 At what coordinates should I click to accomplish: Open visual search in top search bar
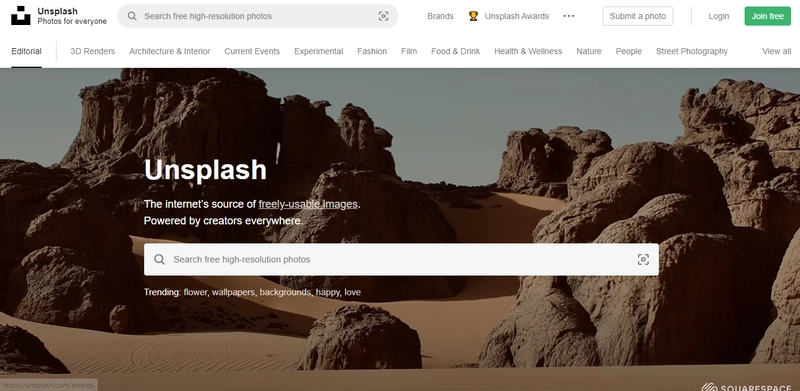pos(384,16)
